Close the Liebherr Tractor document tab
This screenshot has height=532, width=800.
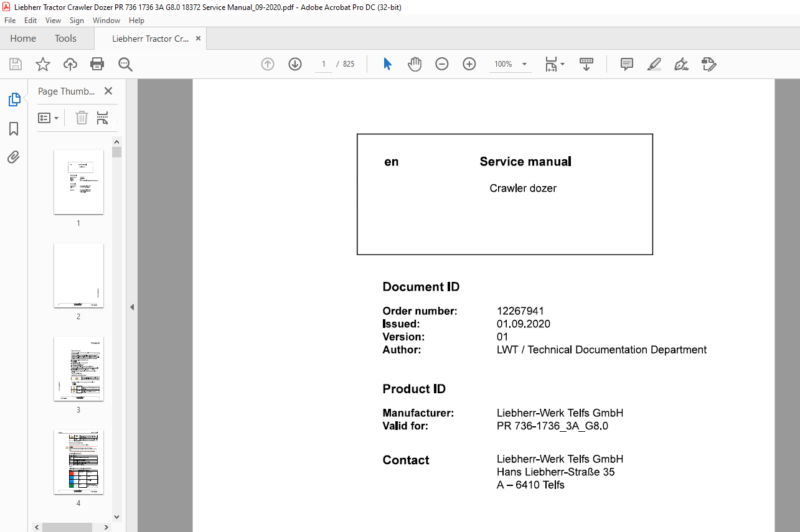pos(199,39)
